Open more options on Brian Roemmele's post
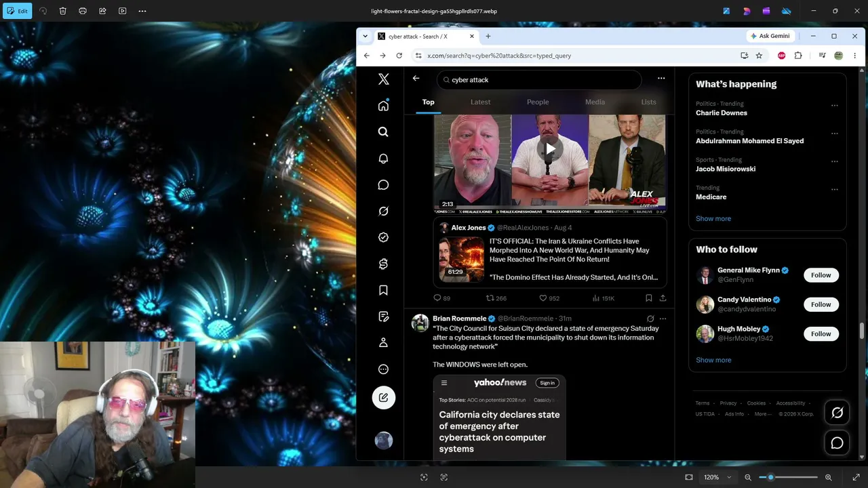Image resolution: width=868 pixels, height=488 pixels. (x=663, y=319)
